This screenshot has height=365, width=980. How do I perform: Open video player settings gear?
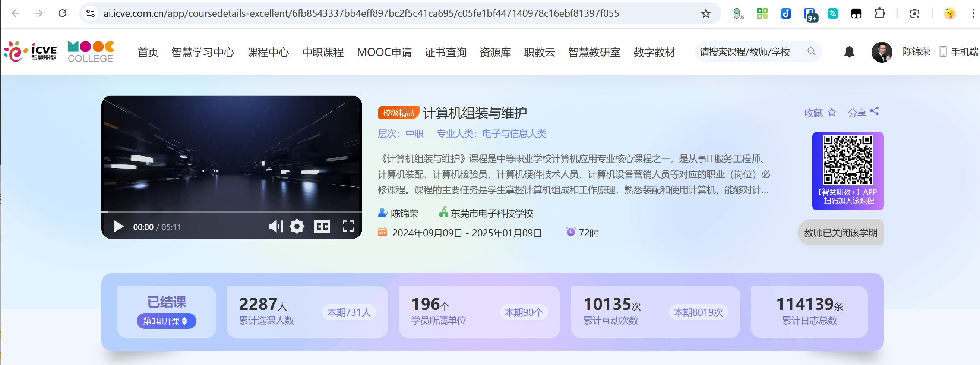point(297,226)
